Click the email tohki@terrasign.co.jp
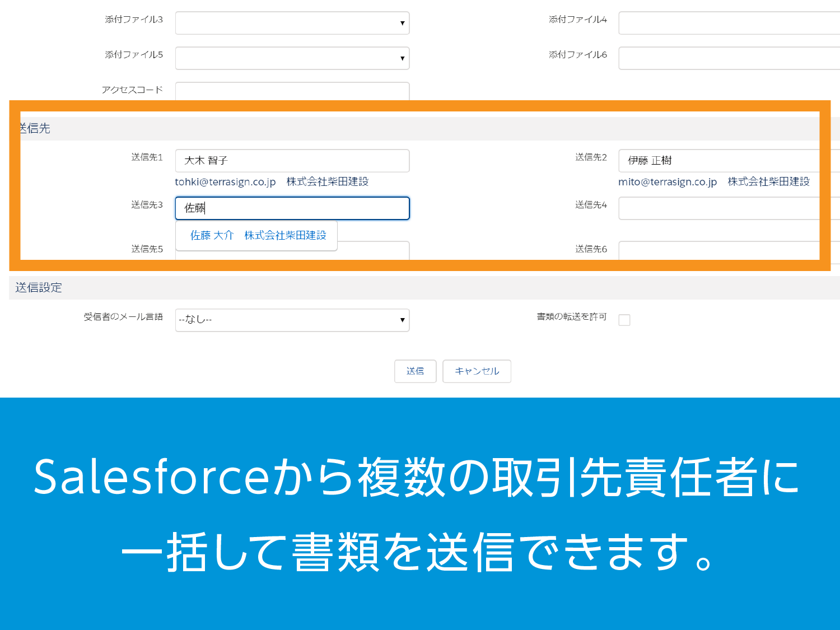Image resolution: width=840 pixels, height=630 pixels. click(x=225, y=182)
